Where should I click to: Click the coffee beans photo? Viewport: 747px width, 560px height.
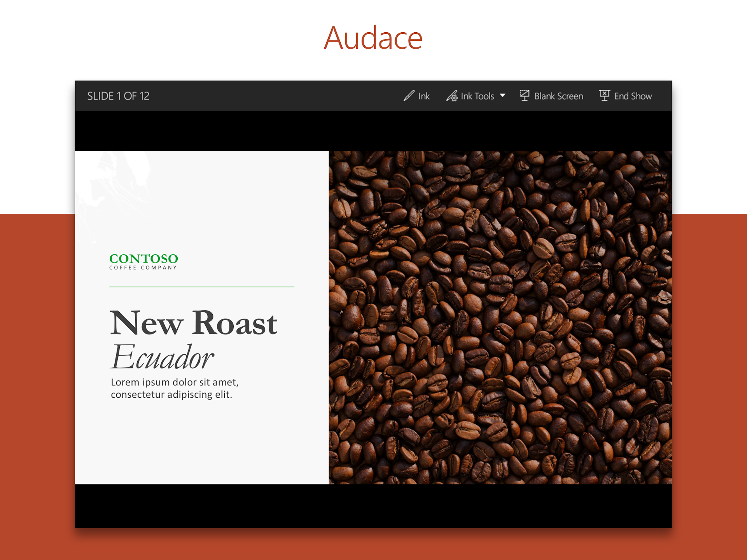tap(500, 317)
